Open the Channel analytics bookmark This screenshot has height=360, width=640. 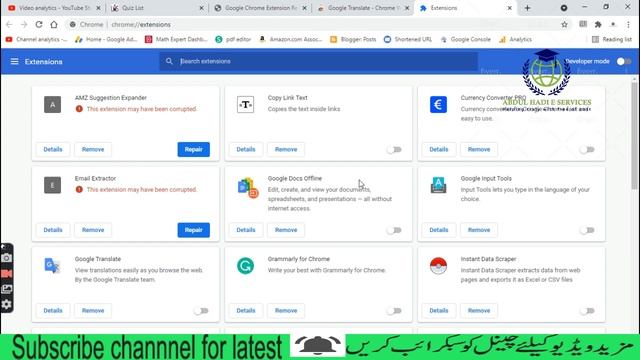(x=36, y=40)
